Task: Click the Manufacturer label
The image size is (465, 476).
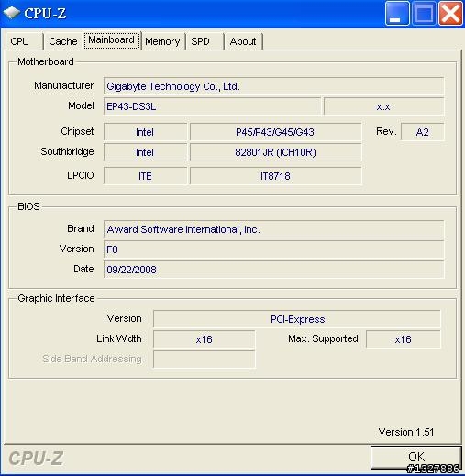Action: [x=63, y=85]
